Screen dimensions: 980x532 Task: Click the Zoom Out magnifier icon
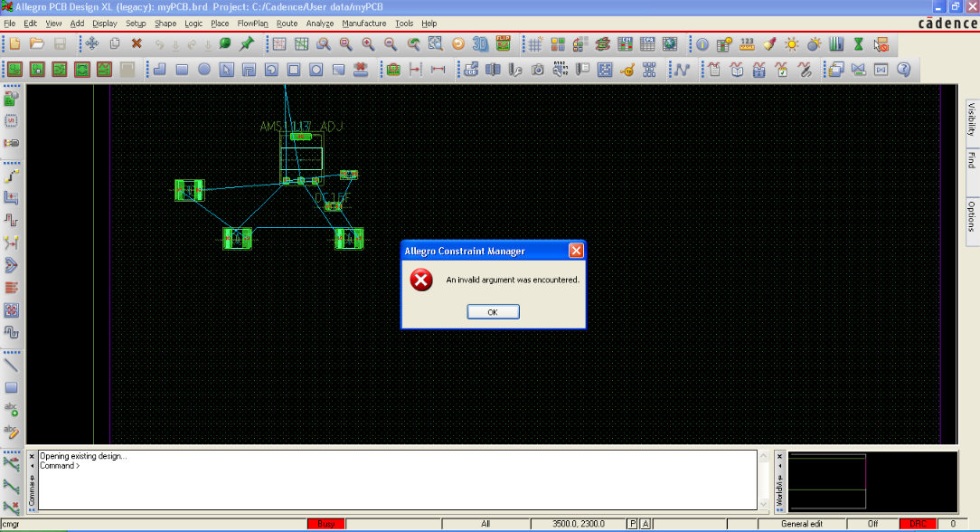point(391,43)
